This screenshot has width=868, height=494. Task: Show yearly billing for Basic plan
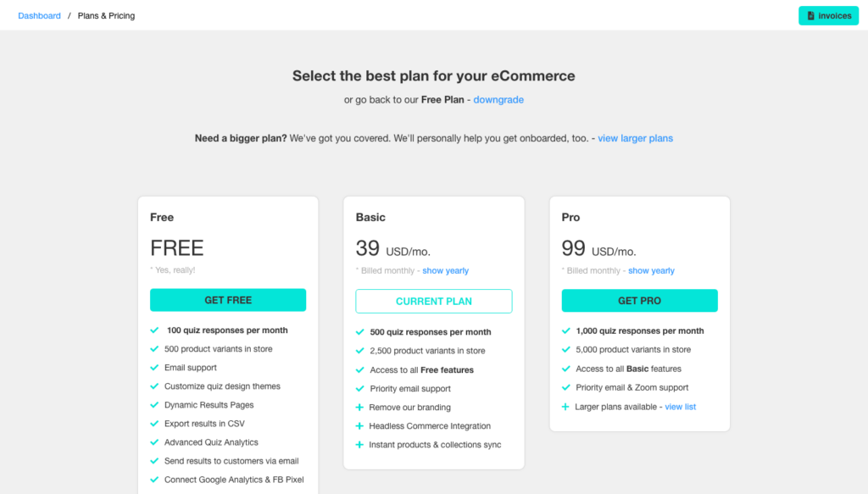coord(446,270)
